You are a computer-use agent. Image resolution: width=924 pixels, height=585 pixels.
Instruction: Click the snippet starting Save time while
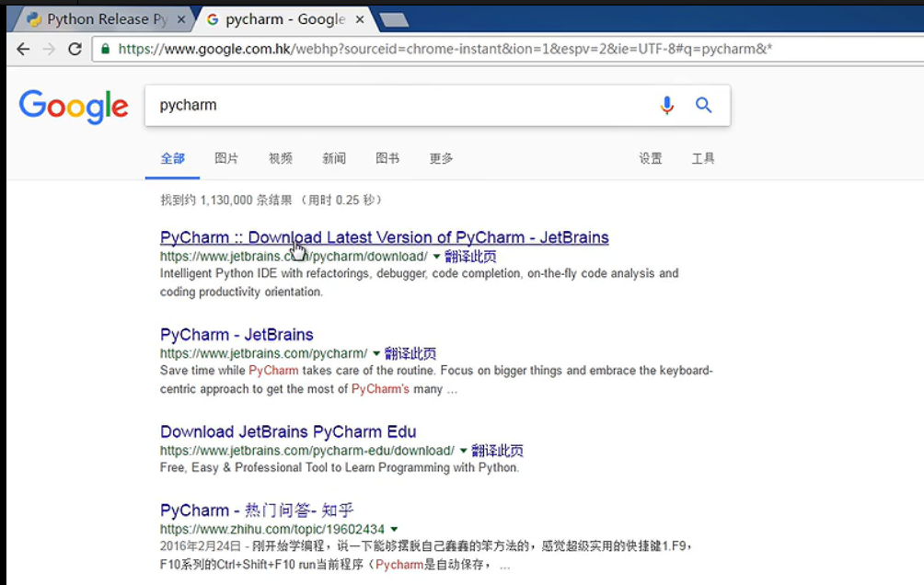coord(436,380)
